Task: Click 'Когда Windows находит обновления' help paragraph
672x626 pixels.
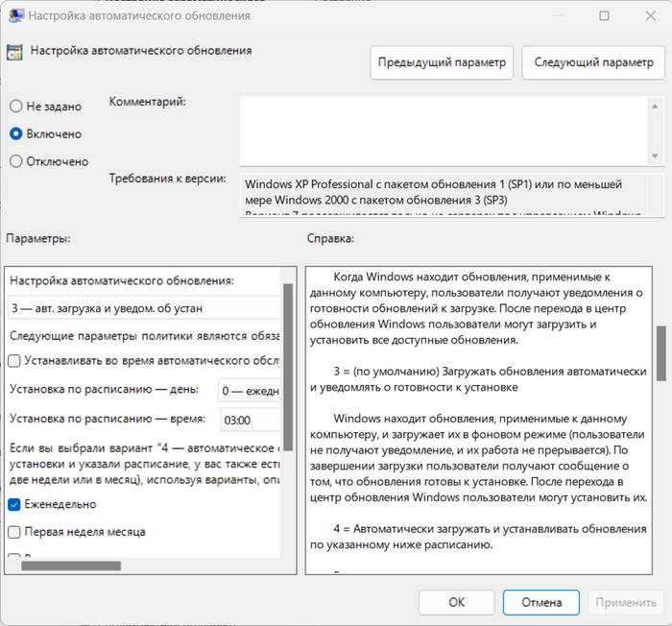Action: tap(476, 308)
